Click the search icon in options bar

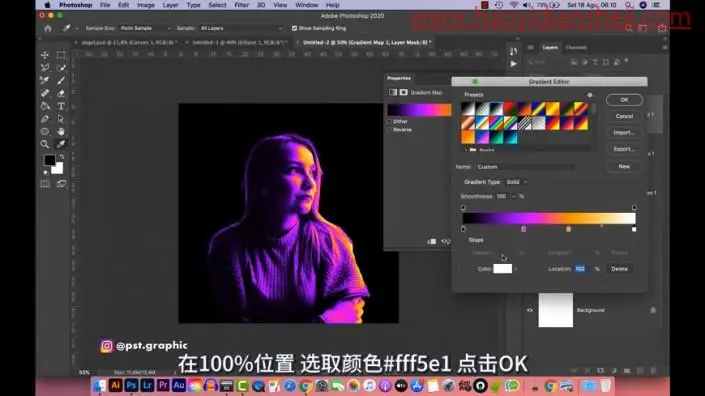(x=629, y=28)
